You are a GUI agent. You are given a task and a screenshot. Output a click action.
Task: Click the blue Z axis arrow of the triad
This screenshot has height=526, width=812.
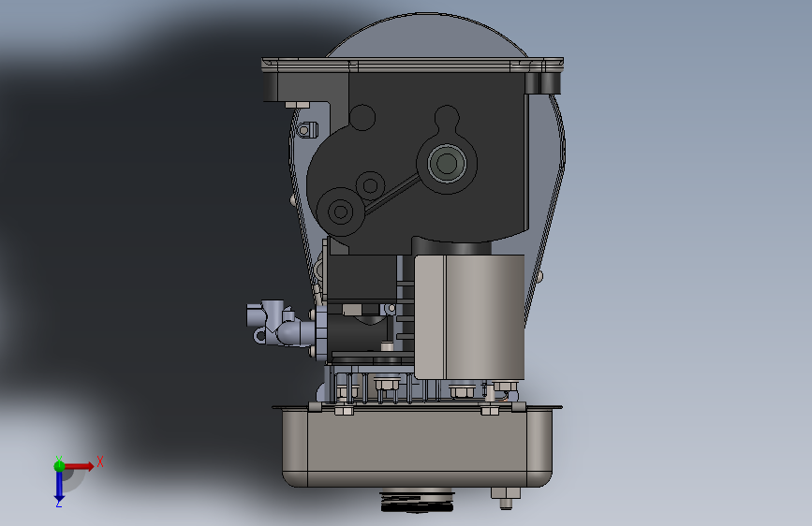click(x=59, y=486)
